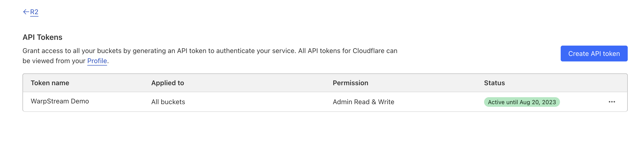Click the API Tokens heading

43,37
